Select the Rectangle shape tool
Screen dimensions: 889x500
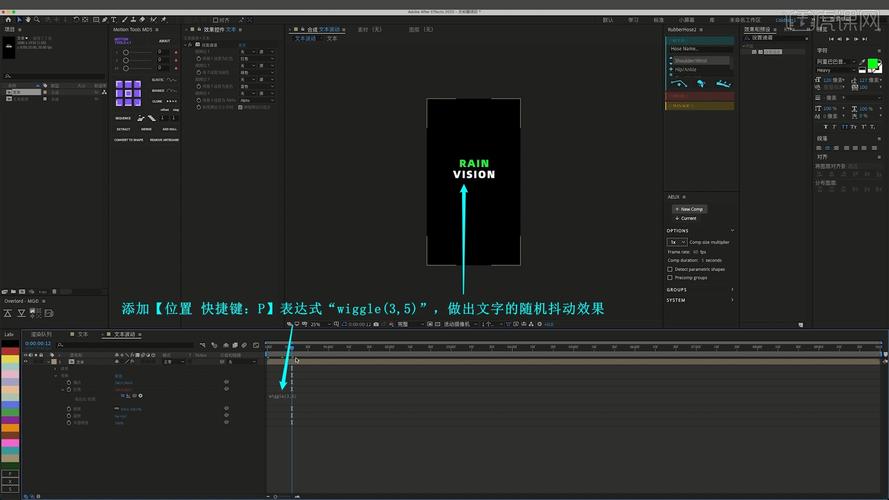[x=96, y=20]
